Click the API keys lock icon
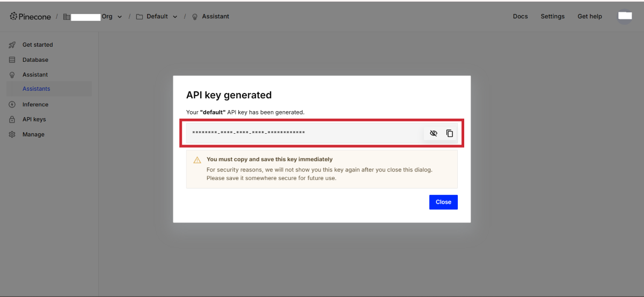 click(12, 120)
